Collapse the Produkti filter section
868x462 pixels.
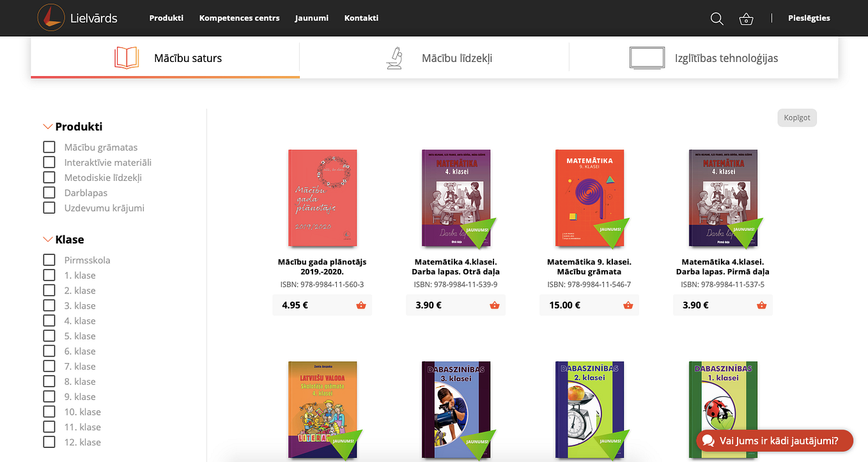coord(47,127)
